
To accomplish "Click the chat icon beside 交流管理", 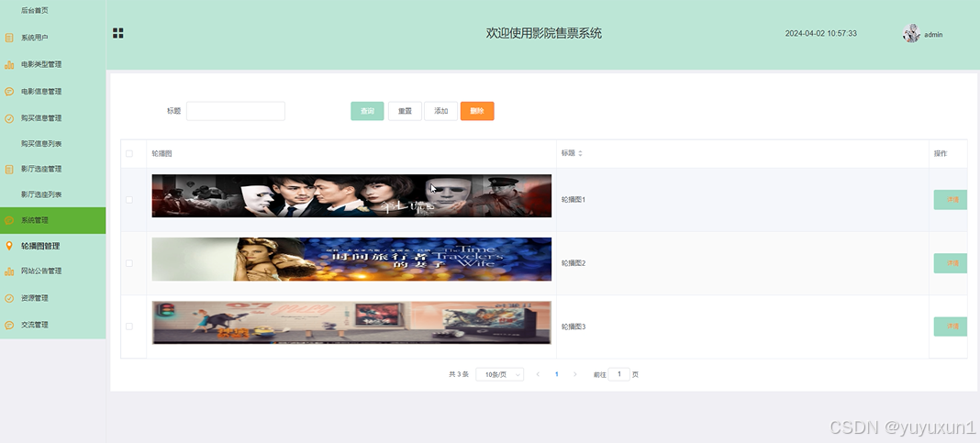I will click(9, 325).
